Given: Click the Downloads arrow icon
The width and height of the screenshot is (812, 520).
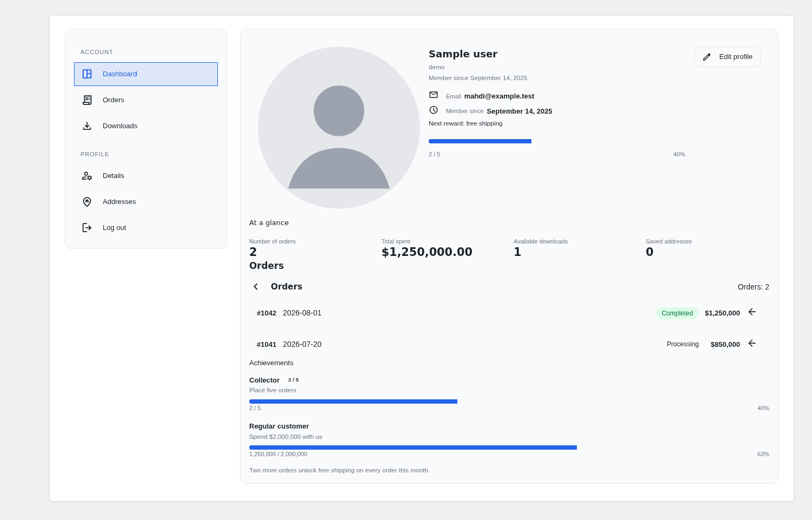Looking at the screenshot, I should click(x=87, y=126).
